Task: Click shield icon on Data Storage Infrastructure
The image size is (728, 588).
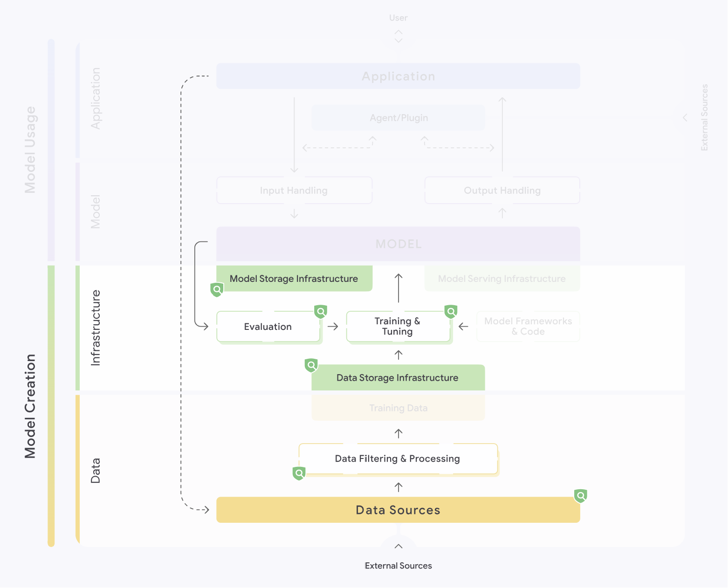Action: click(x=311, y=365)
